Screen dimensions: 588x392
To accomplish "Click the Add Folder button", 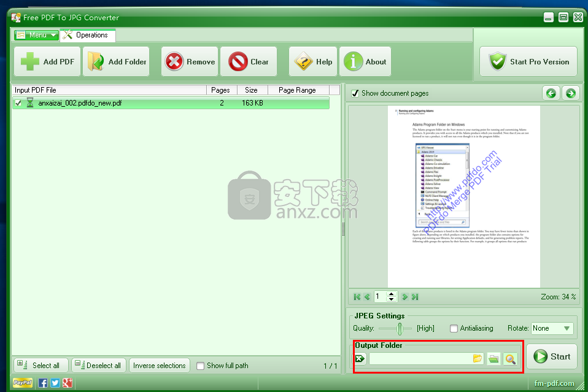I will [x=116, y=61].
